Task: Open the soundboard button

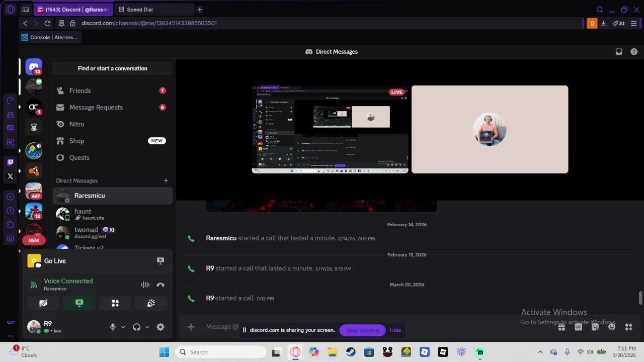Action: coord(151,303)
